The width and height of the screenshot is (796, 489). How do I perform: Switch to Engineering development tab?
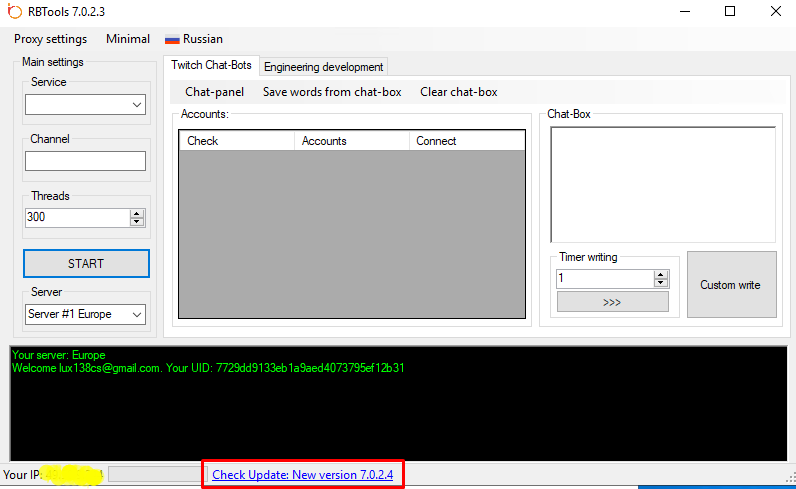click(323, 67)
